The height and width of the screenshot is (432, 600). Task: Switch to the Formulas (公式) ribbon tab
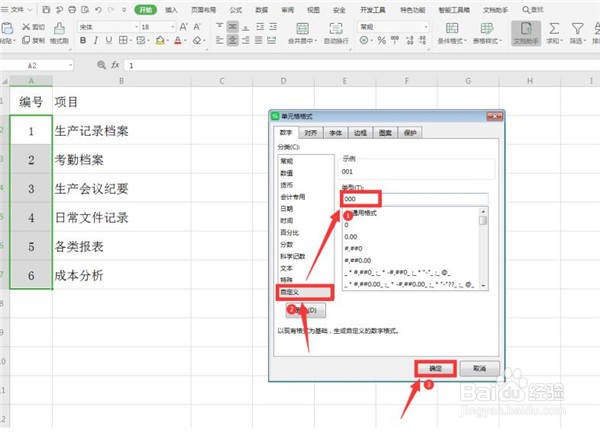click(x=236, y=10)
